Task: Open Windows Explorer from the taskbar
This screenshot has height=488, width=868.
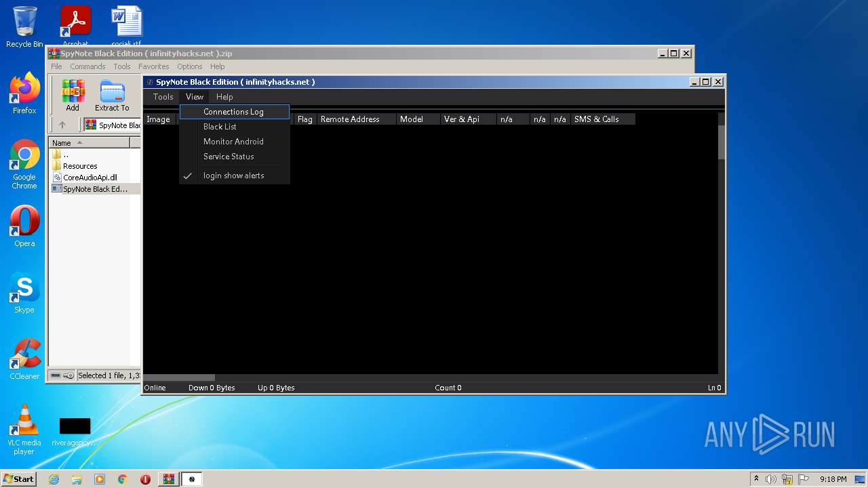Action: click(x=77, y=479)
